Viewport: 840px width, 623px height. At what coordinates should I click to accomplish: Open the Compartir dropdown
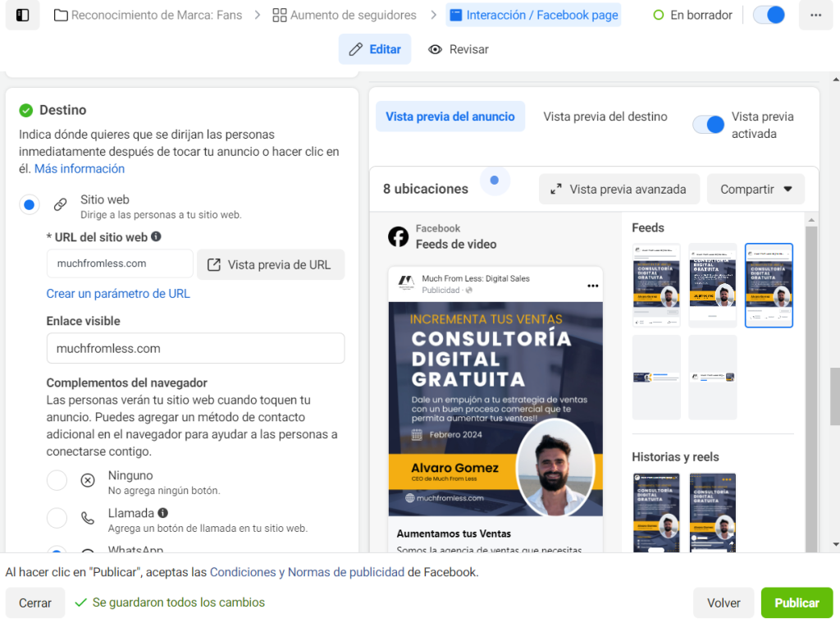click(756, 190)
